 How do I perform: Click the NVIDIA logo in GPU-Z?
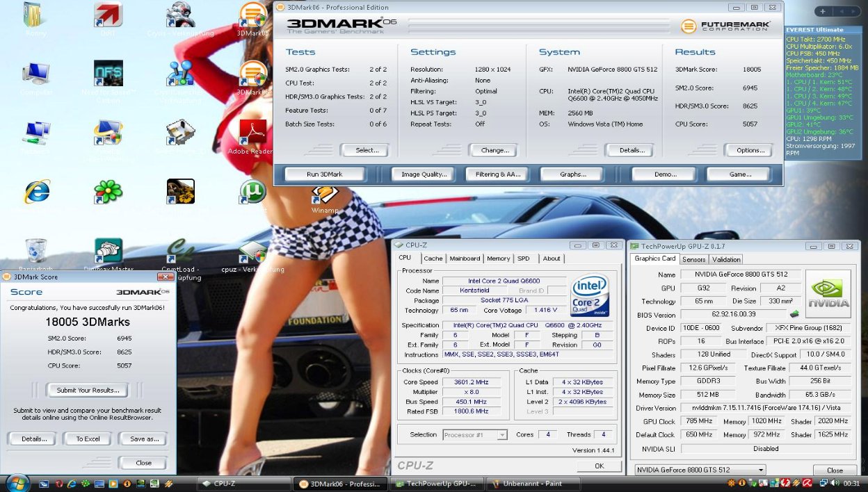[x=828, y=294]
